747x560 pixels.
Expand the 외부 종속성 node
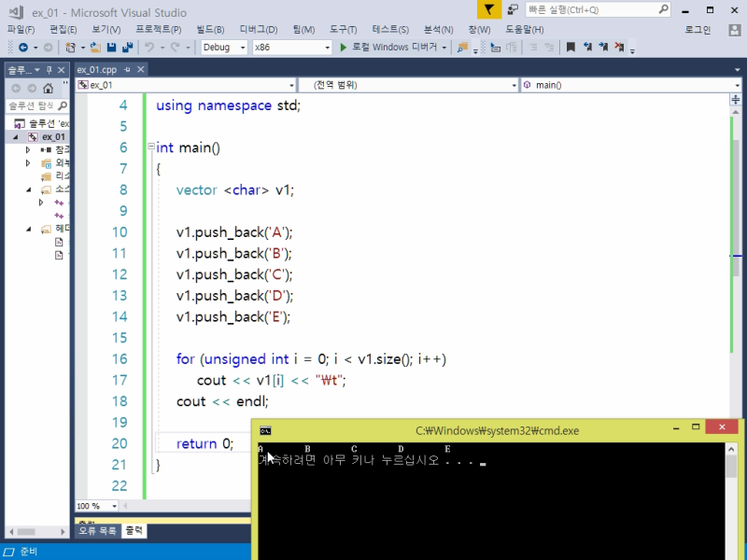click(x=28, y=163)
